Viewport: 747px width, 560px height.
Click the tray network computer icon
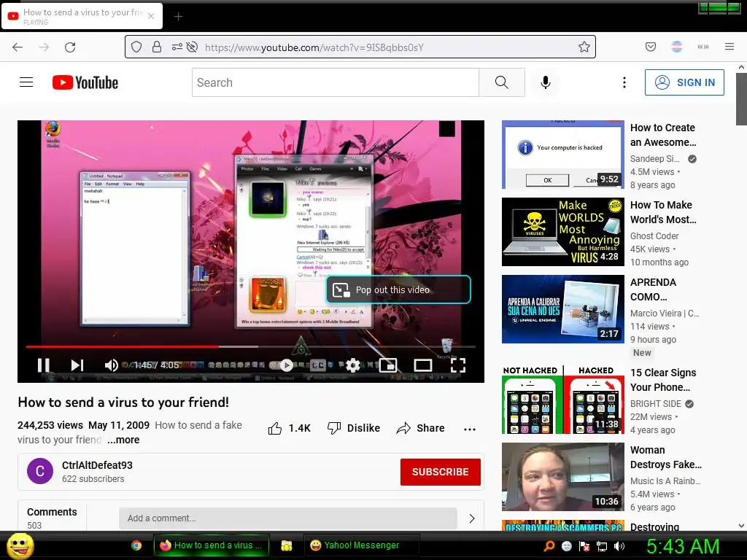(602, 546)
